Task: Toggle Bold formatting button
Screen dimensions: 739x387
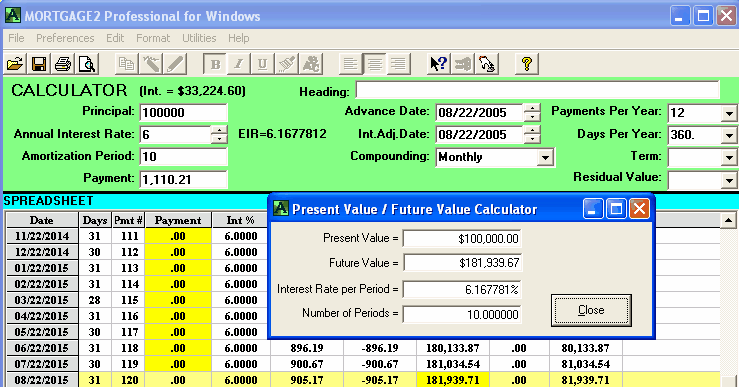Action: point(215,64)
